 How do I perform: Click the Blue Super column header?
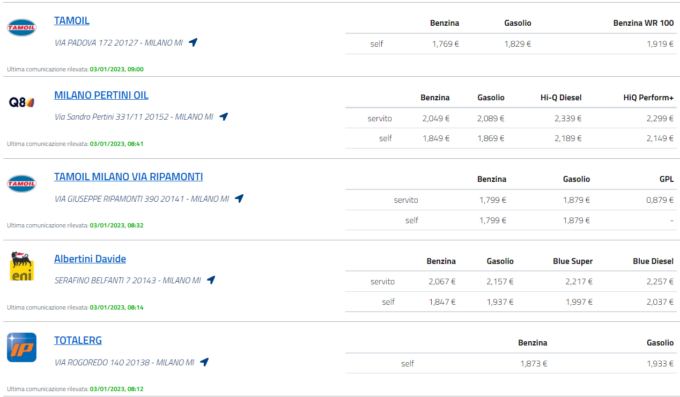tap(572, 261)
